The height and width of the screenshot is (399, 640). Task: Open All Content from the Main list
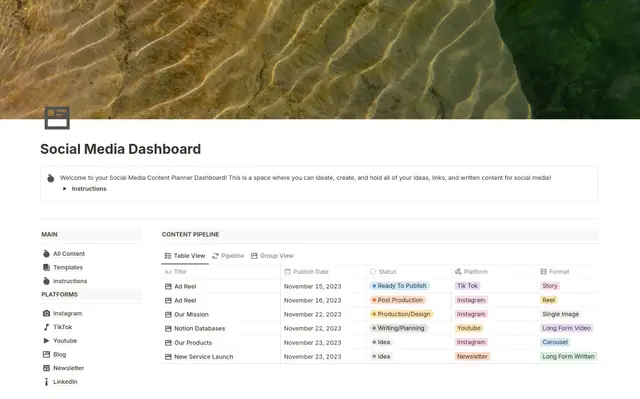coord(69,254)
